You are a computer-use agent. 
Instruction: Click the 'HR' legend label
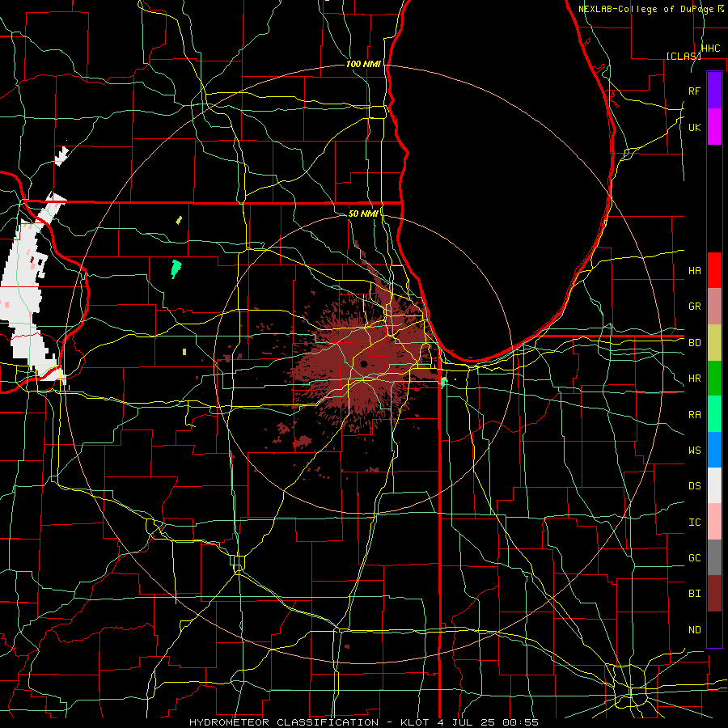pos(694,379)
